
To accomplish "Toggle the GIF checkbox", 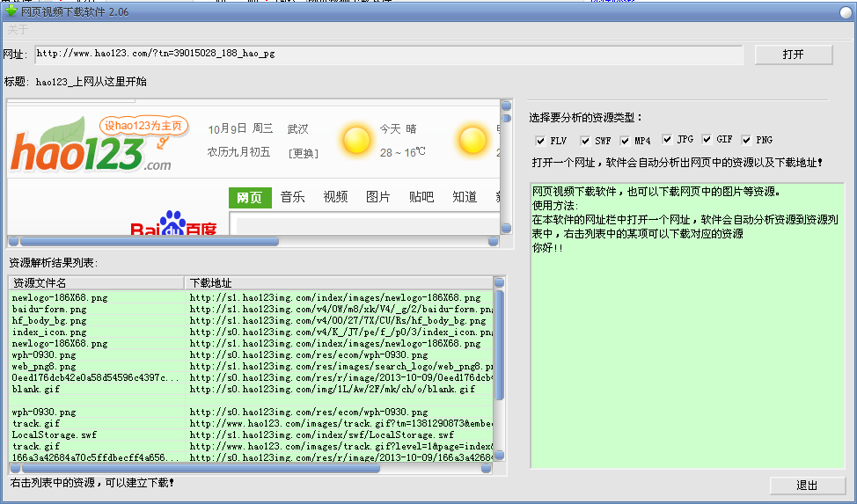I will 707,139.
